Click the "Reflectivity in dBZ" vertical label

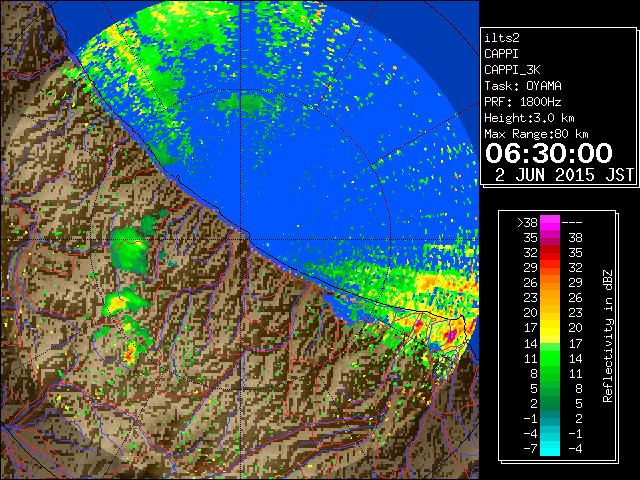click(608, 336)
